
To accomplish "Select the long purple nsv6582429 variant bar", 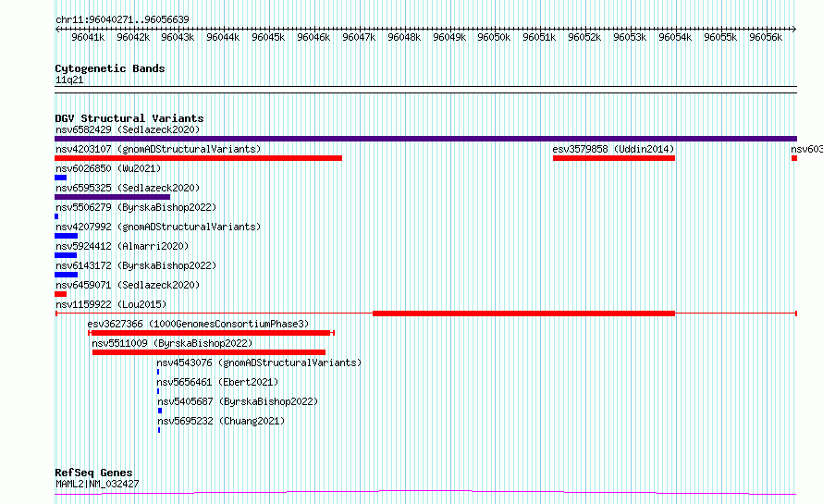I will tap(425, 139).
